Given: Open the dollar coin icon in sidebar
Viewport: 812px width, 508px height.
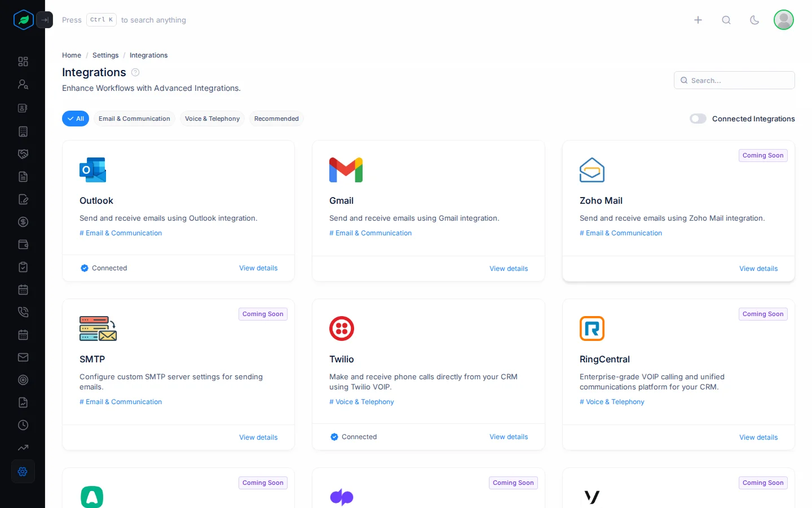Looking at the screenshot, I should tap(23, 222).
